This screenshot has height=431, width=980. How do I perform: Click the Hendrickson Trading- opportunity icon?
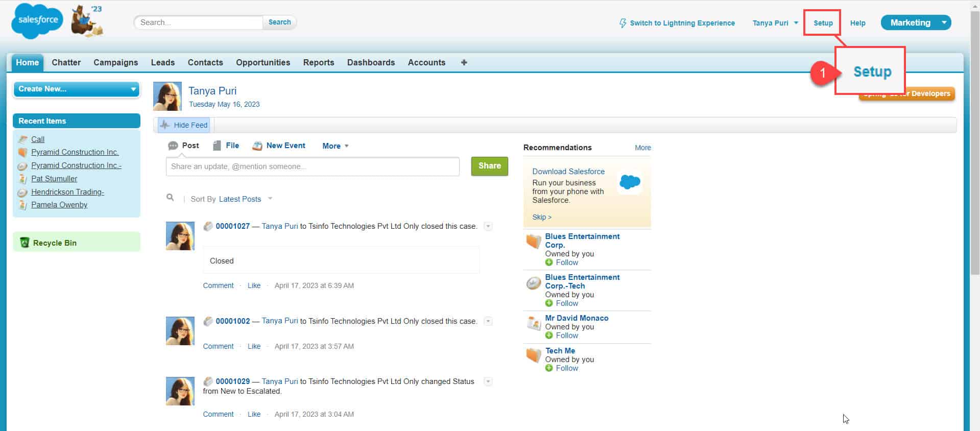click(x=22, y=193)
